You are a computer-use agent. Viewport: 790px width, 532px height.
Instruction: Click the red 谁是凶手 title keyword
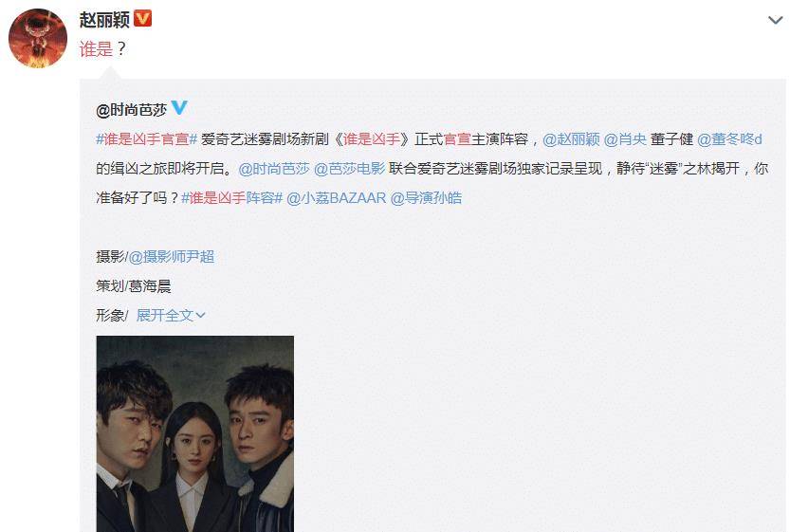click(372, 139)
